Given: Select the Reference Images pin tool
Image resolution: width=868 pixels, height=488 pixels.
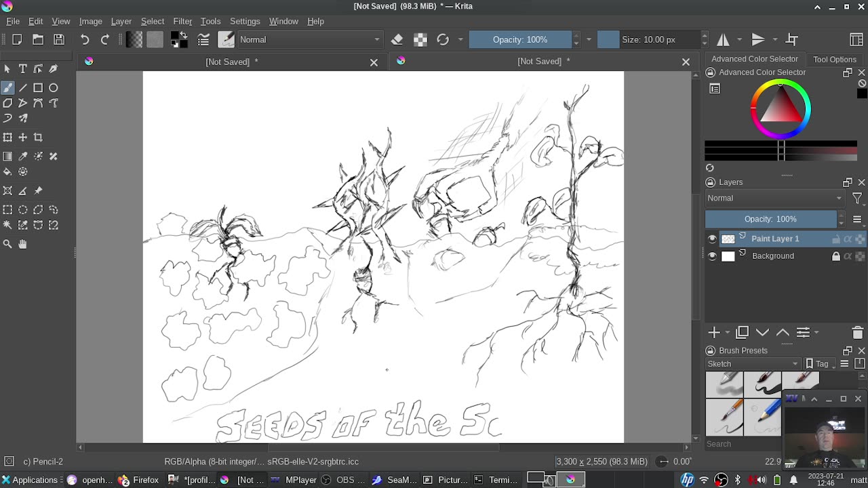Looking at the screenshot, I should click(x=38, y=190).
